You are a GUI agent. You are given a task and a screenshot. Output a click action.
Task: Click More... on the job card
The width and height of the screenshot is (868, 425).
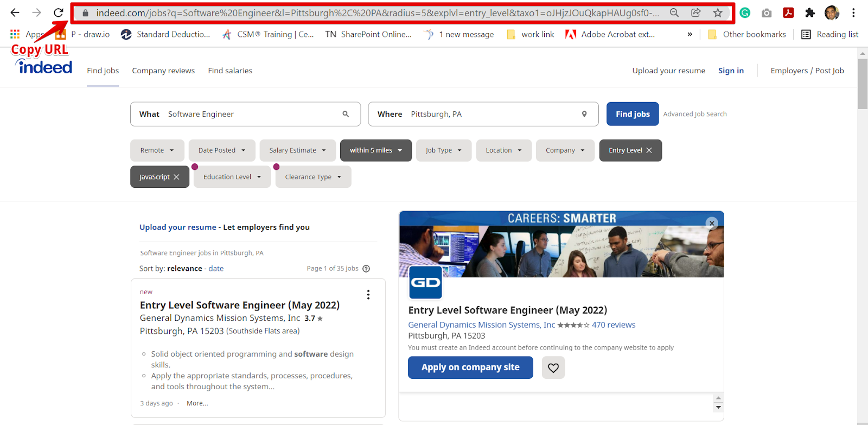pyautogui.click(x=197, y=403)
